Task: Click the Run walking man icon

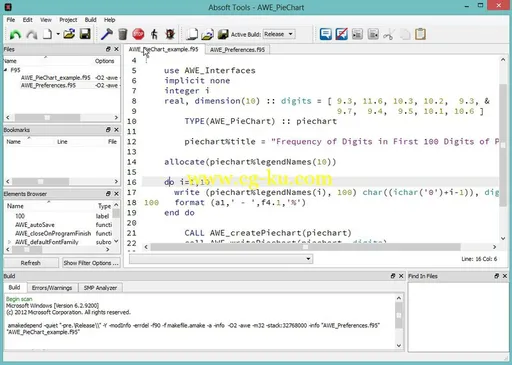Action: 154,34
